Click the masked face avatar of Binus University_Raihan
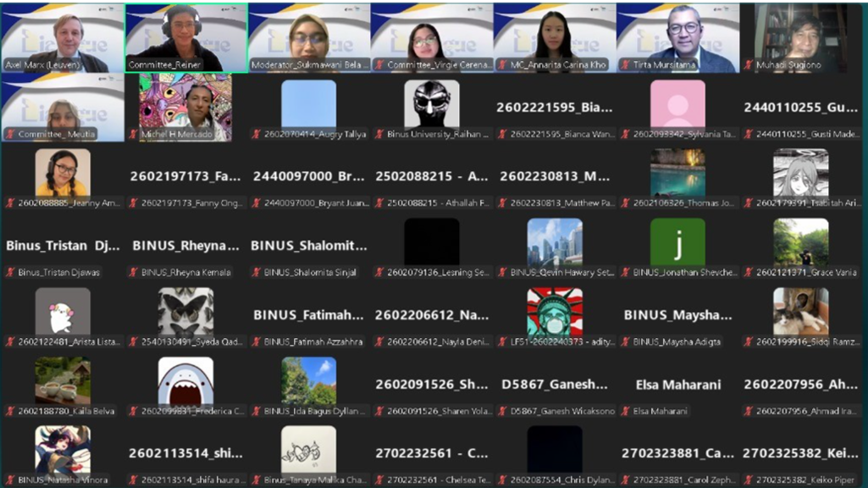The height and width of the screenshot is (488, 868). coord(431,103)
